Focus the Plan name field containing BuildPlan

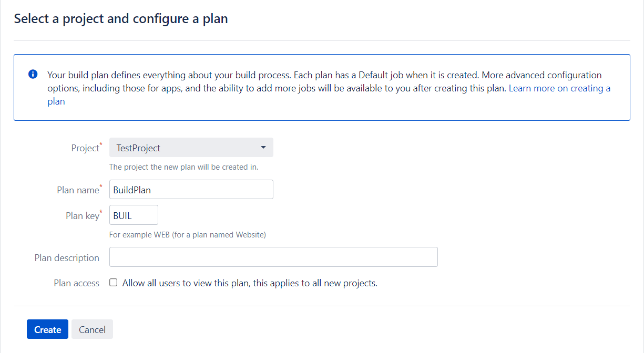click(191, 190)
